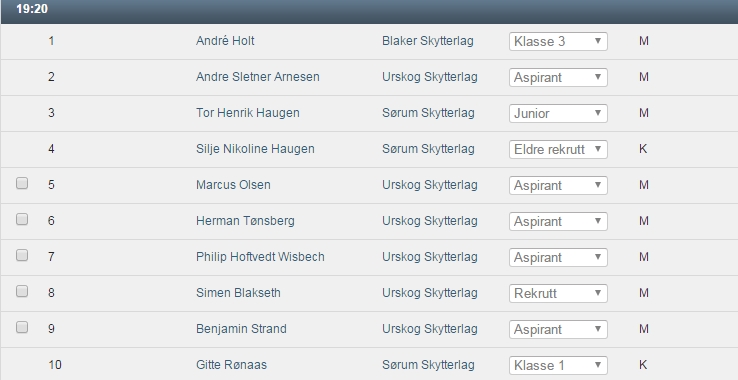
Task: Open the class dropdown for Benjamin Strand
Action: [558, 330]
